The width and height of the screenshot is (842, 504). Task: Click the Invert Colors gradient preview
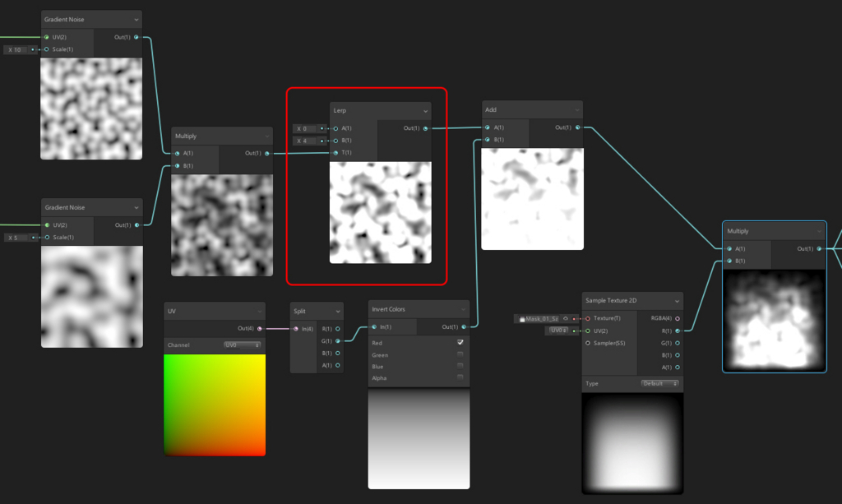pyautogui.click(x=419, y=439)
